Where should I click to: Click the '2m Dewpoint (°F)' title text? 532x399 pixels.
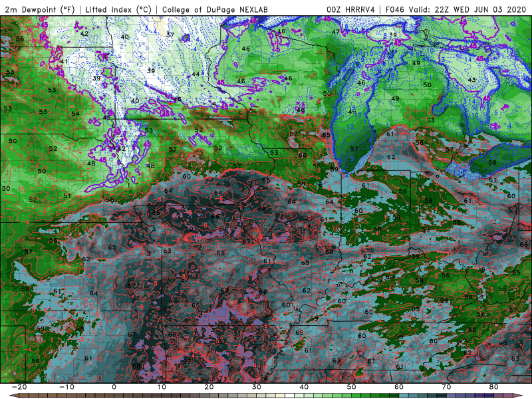click(39, 9)
